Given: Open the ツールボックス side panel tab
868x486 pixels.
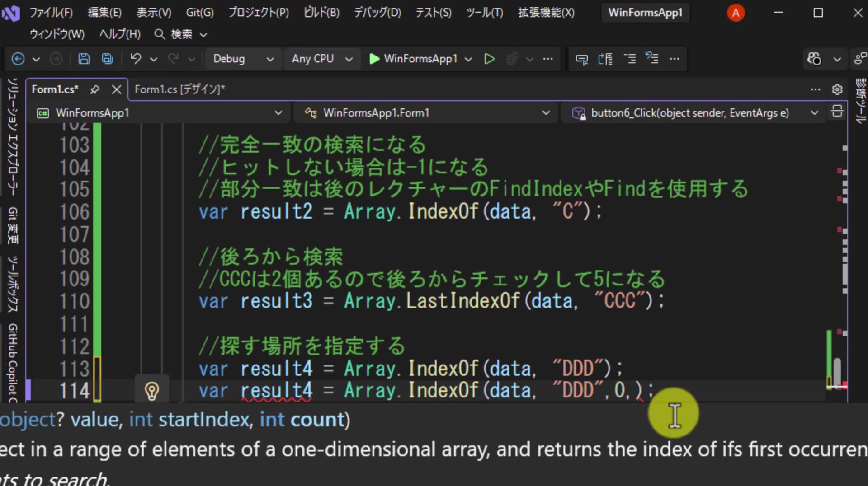Looking at the screenshot, I should (x=13, y=284).
